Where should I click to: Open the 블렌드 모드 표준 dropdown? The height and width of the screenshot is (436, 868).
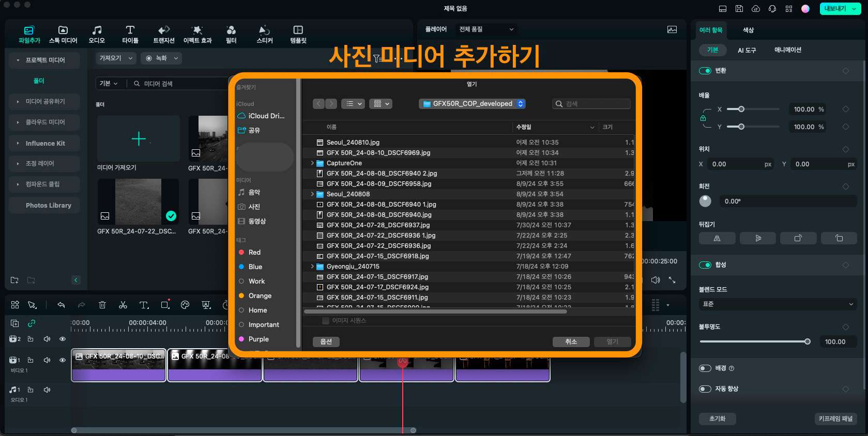coord(778,304)
